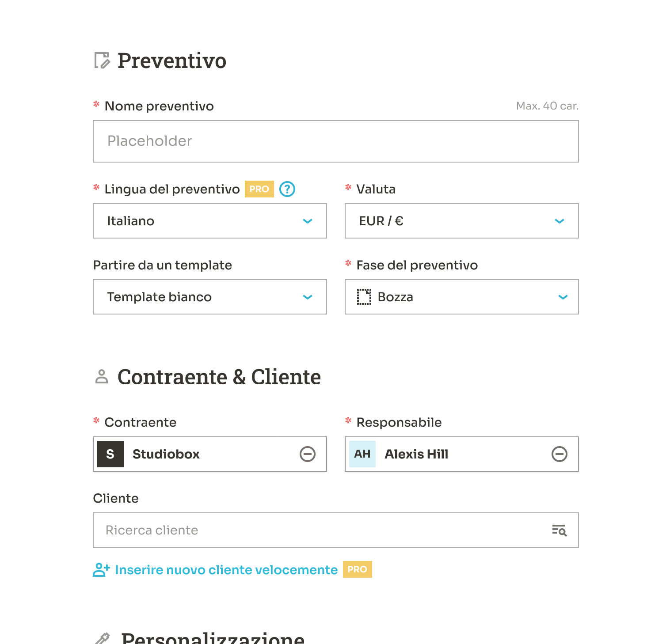The height and width of the screenshot is (644, 670).
Task: Focus the Nome preventivo text field
Action: click(336, 141)
